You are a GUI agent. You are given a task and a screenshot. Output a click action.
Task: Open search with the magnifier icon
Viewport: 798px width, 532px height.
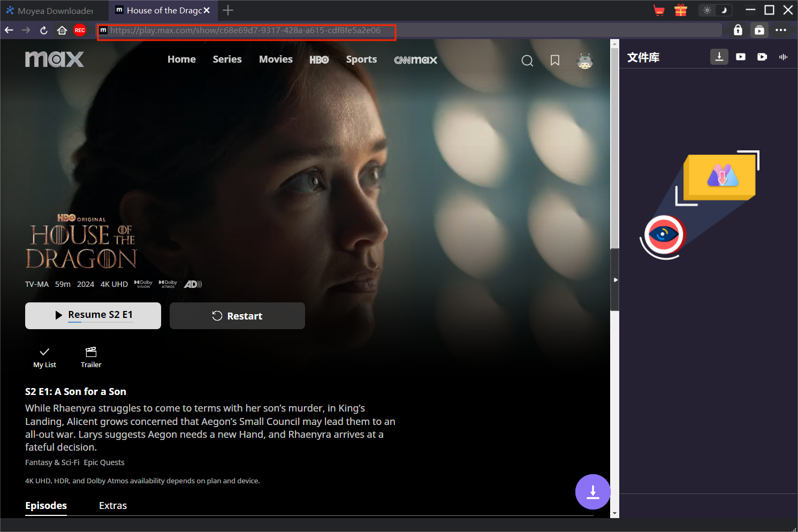click(527, 60)
